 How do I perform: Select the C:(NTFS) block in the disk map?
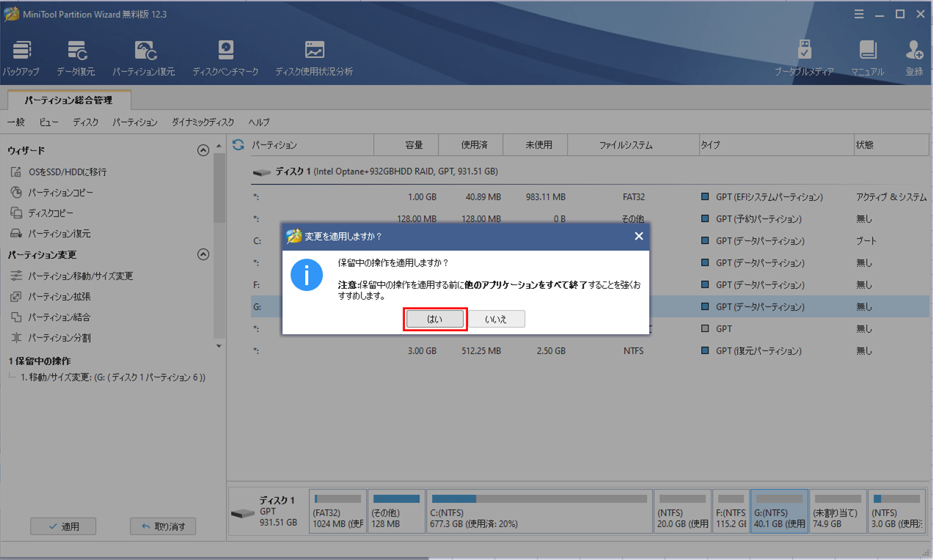click(x=538, y=511)
